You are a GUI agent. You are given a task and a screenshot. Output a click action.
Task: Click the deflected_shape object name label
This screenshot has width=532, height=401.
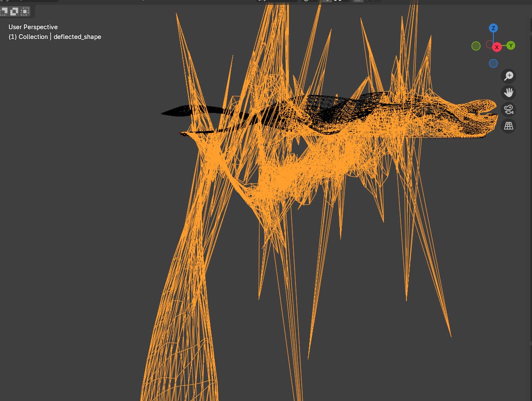(x=77, y=37)
